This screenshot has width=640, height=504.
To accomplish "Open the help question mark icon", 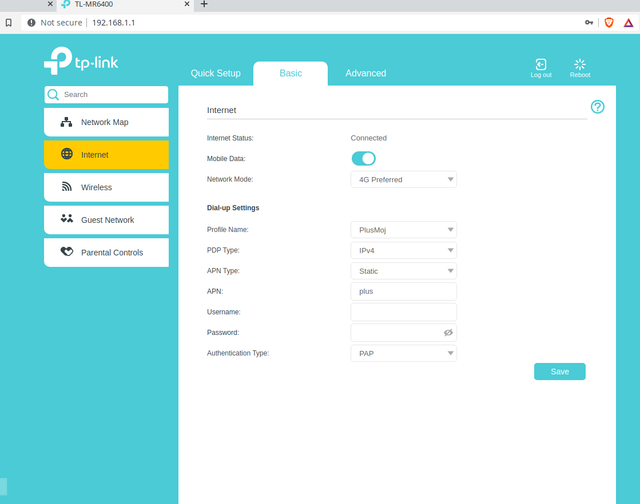I will 598,107.
